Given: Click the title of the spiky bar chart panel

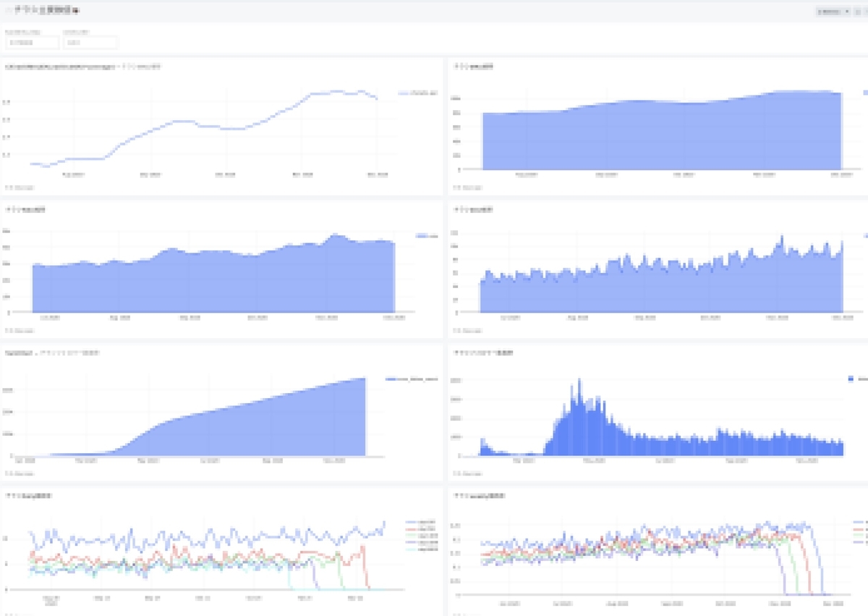Looking at the screenshot, I should 483,353.
